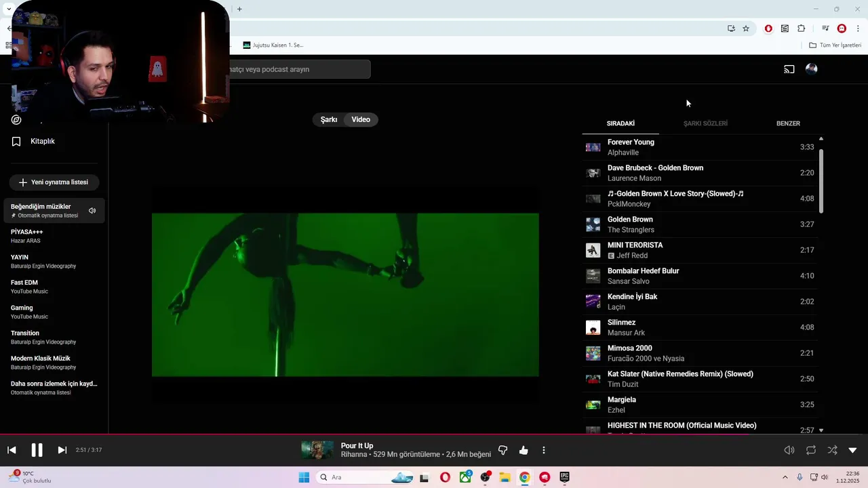Open Daha sonra izlemek için kaydedilenler playlist
The width and height of the screenshot is (868, 488).
(x=54, y=388)
